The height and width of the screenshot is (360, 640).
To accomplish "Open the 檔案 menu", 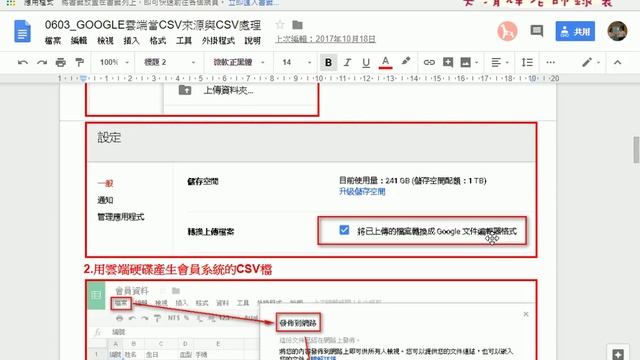I will tap(53, 41).
